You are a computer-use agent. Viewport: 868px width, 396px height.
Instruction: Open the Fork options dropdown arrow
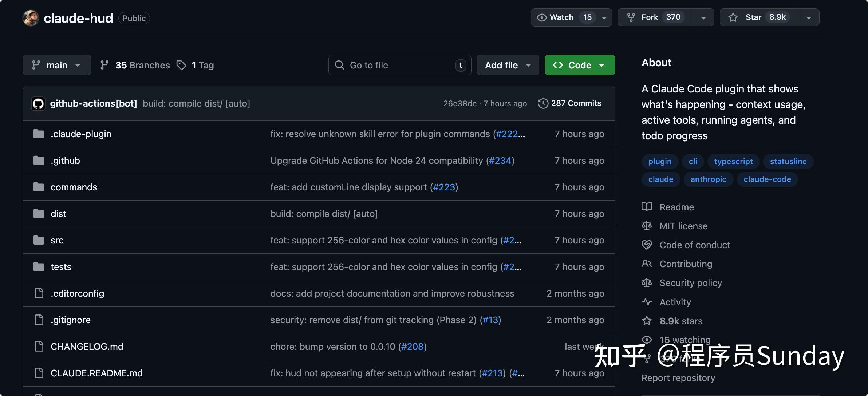click(x=703, y=17)
